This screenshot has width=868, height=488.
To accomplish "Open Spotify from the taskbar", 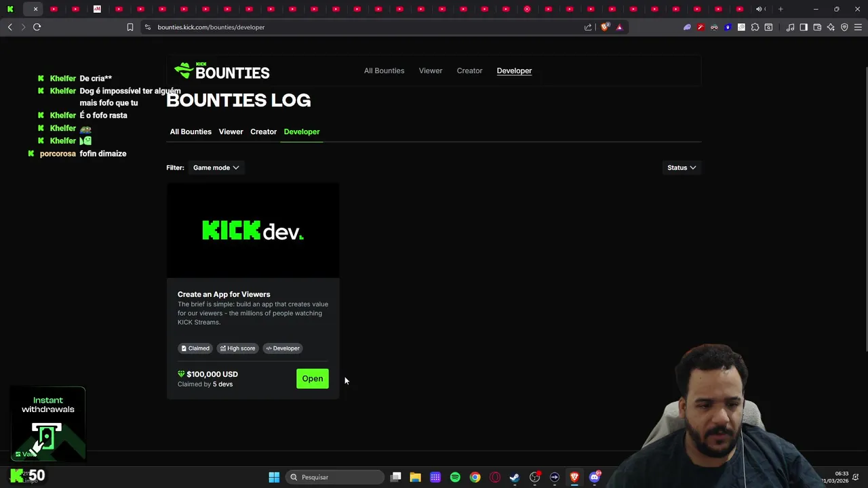I will pos(455,477).
